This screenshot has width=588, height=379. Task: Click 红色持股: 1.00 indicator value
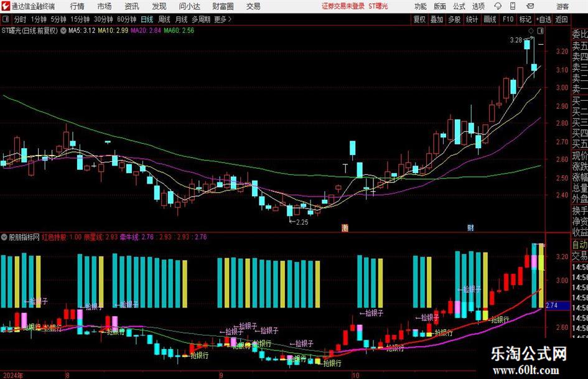tap(62, 237)
